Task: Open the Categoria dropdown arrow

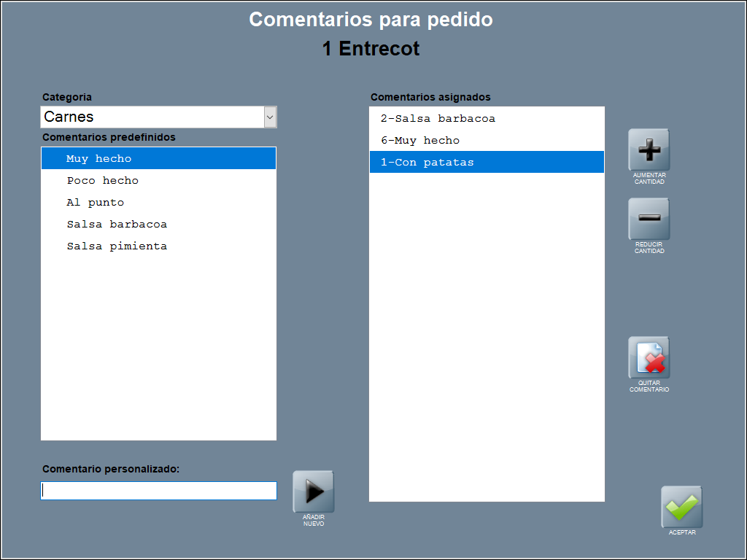Action: click(x=270, y=117)
